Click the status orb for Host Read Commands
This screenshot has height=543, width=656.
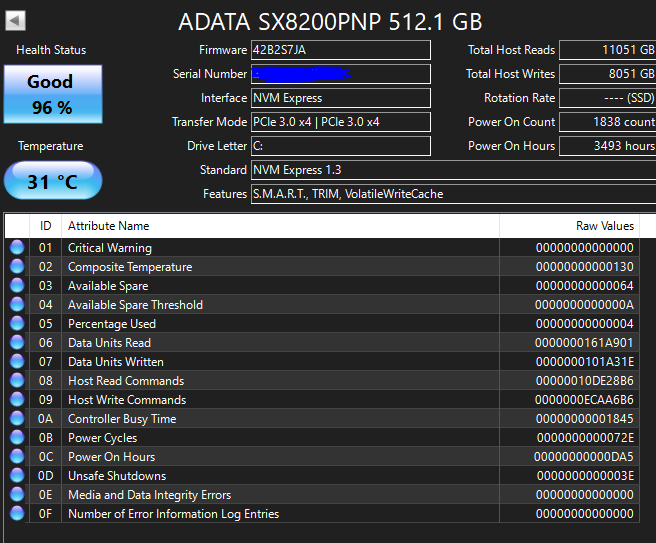tap(17, 381)
